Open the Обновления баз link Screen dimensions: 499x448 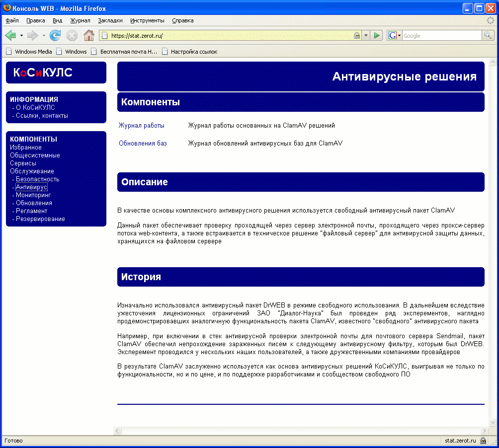point(143,143)
